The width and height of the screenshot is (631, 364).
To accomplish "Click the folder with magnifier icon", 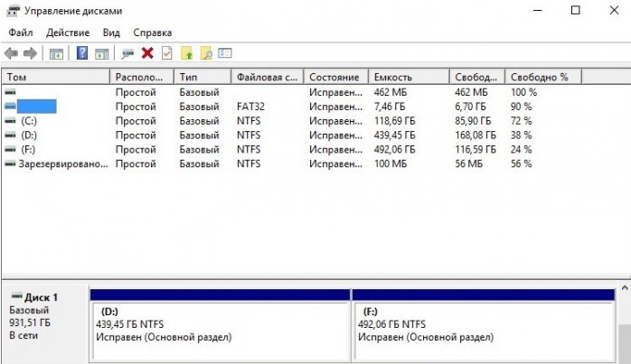I will click(206, 53).
